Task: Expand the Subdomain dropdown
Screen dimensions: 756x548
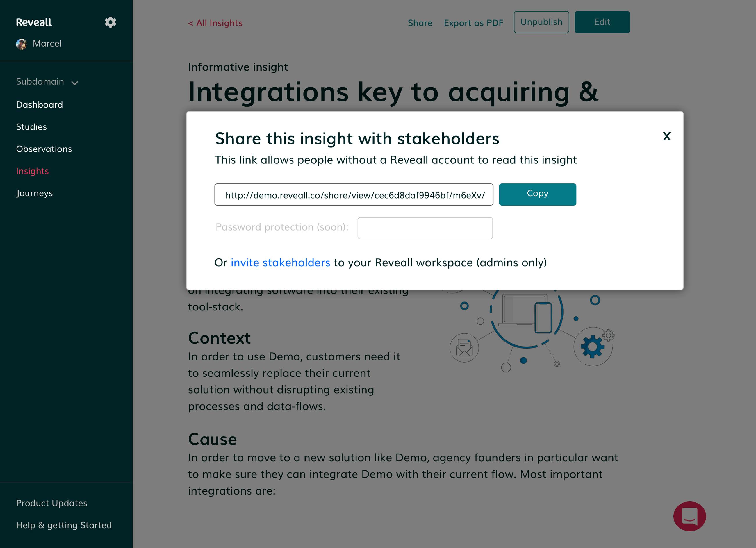Action: [x=47, y=82]
